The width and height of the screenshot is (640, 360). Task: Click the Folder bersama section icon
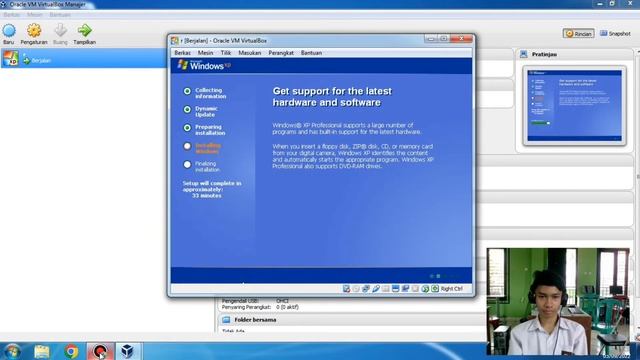tap(226, 320)
